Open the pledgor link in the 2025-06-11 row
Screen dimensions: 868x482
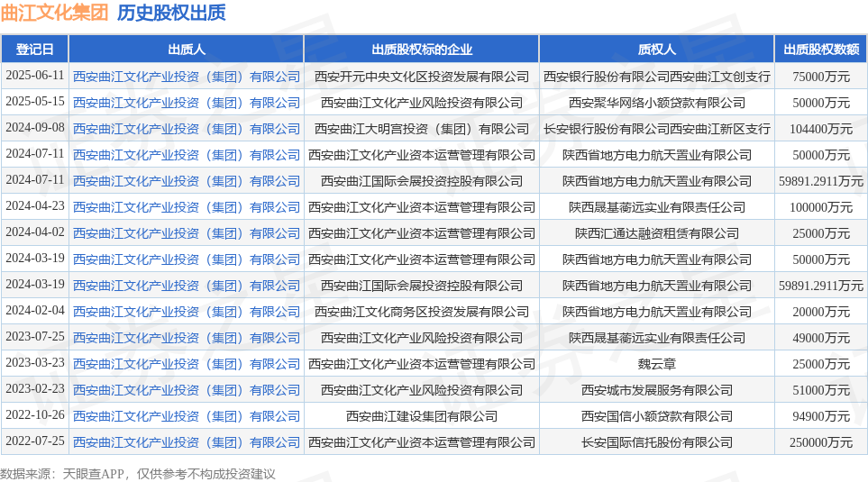coord(187,77)
